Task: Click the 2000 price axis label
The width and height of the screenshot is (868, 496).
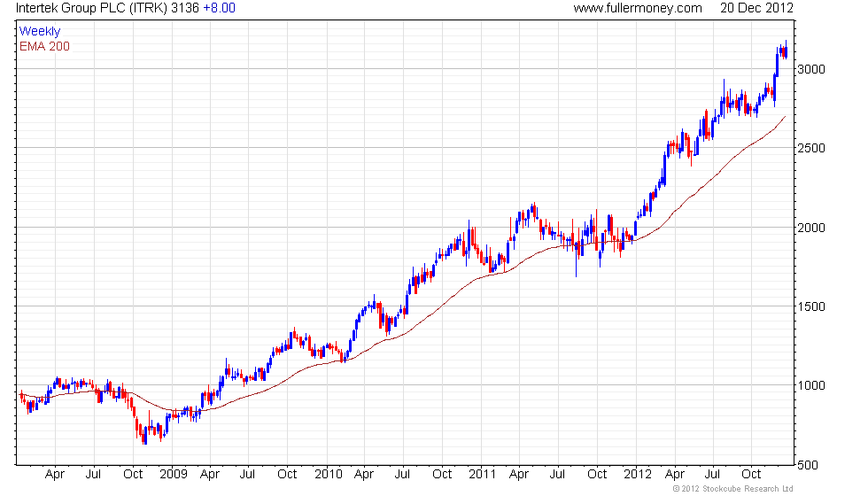Action: (x=811, y=228)
